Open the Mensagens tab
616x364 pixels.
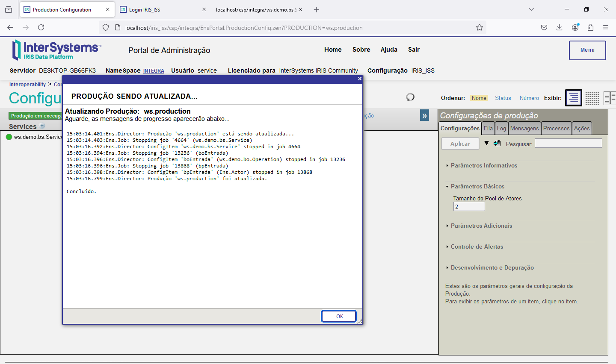524,128
